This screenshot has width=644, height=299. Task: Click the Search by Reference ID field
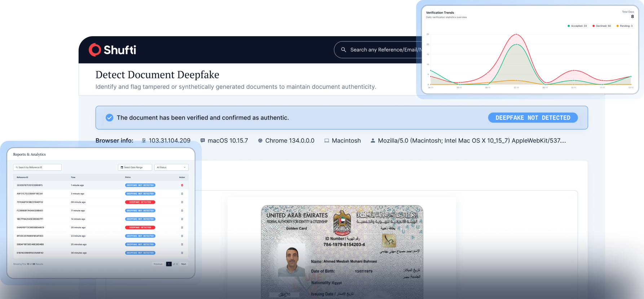(38, 168)
